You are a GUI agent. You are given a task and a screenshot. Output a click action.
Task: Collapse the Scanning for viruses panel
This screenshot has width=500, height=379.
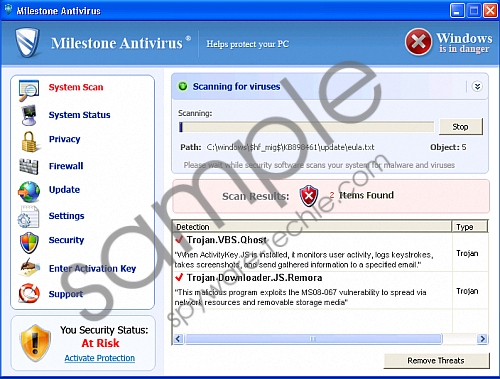click(477, 87)
